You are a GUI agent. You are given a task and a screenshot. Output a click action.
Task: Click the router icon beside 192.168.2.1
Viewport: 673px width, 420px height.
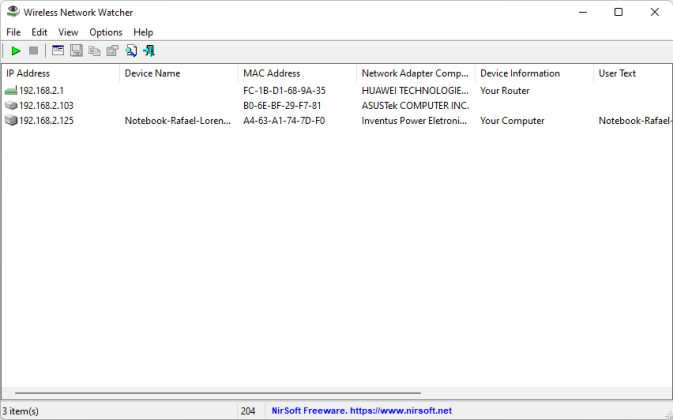pos(11,91)
